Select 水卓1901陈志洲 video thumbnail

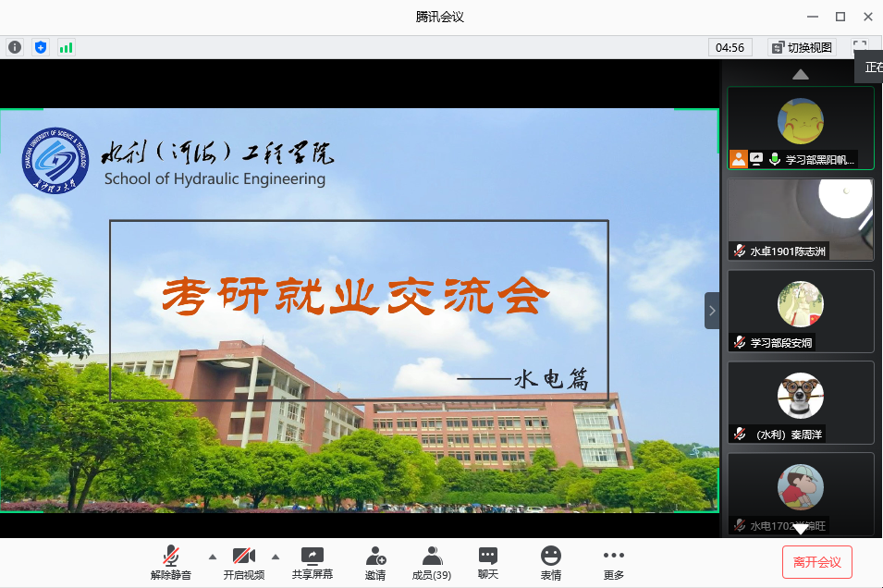point(801,219)
